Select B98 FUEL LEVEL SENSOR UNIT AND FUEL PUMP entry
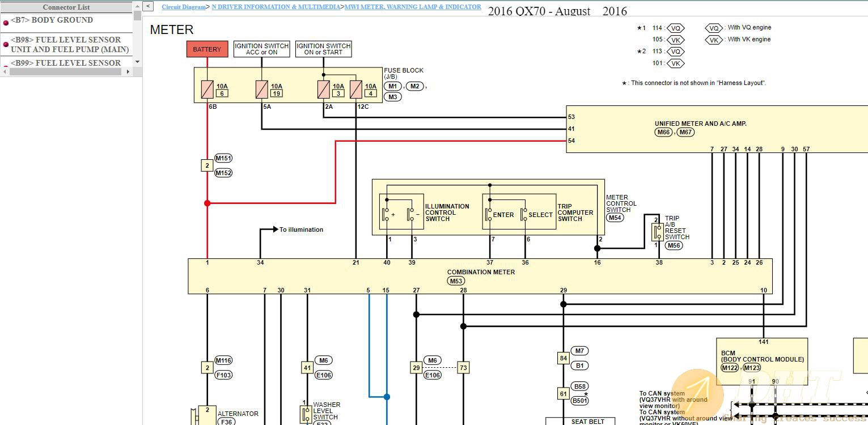This screenshot has width=868, height=425. (70, 44)
